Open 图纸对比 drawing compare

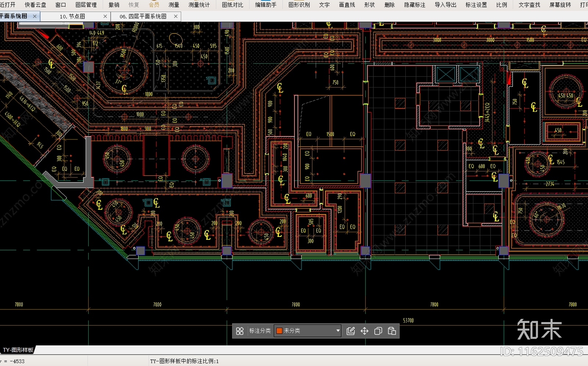233,5
